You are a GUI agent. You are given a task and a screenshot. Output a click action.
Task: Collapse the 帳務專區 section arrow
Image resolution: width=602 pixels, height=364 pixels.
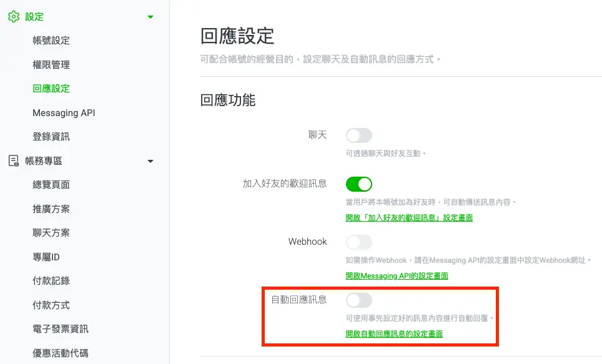pyautogui.click(x=150, y=161)
